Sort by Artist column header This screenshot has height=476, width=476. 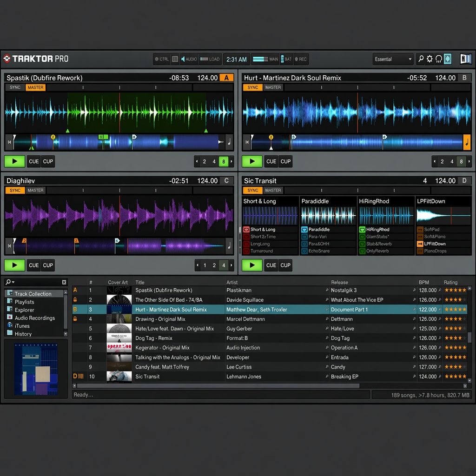pos(232,282)
